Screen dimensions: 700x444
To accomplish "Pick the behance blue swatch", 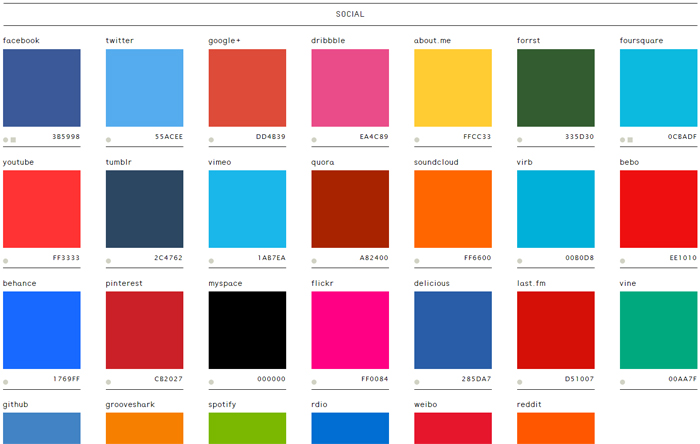I will 42,330.
